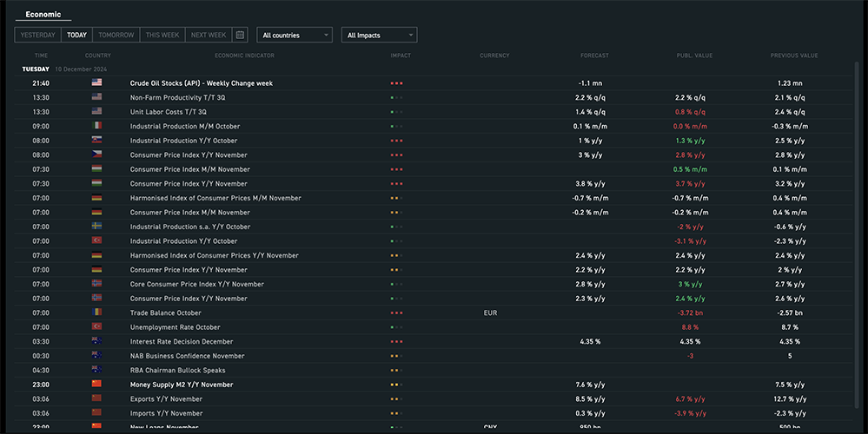Expand the All Impacts filter dropdown
This screenshot has width=868, height=434.
(x=380, y=35)
